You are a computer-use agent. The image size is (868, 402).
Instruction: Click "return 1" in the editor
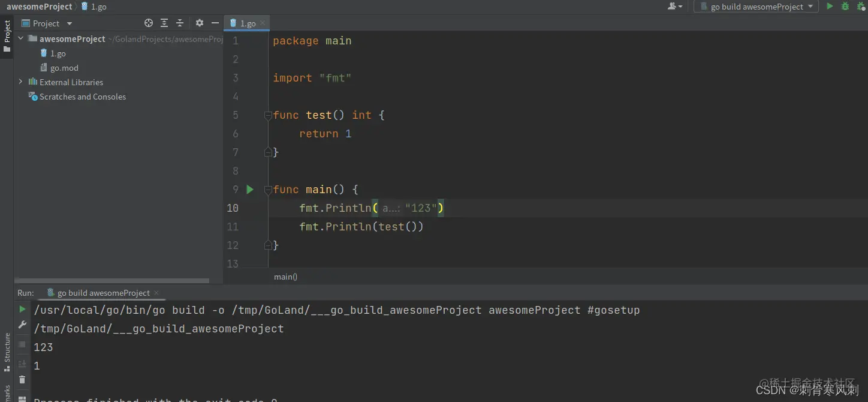[325, 134]
